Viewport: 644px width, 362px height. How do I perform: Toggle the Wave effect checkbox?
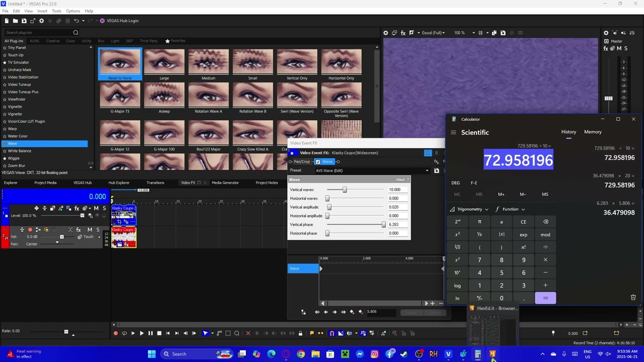[x=318, y=161]
